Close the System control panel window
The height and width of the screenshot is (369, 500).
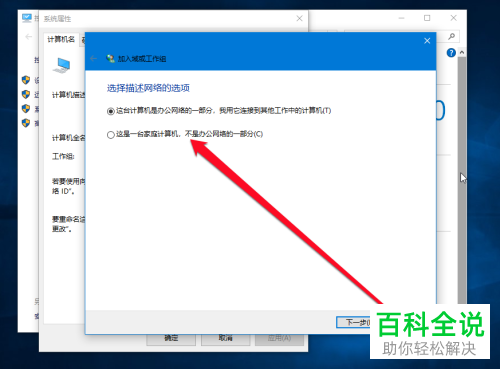pyautogui.click(x=453, y=18)
